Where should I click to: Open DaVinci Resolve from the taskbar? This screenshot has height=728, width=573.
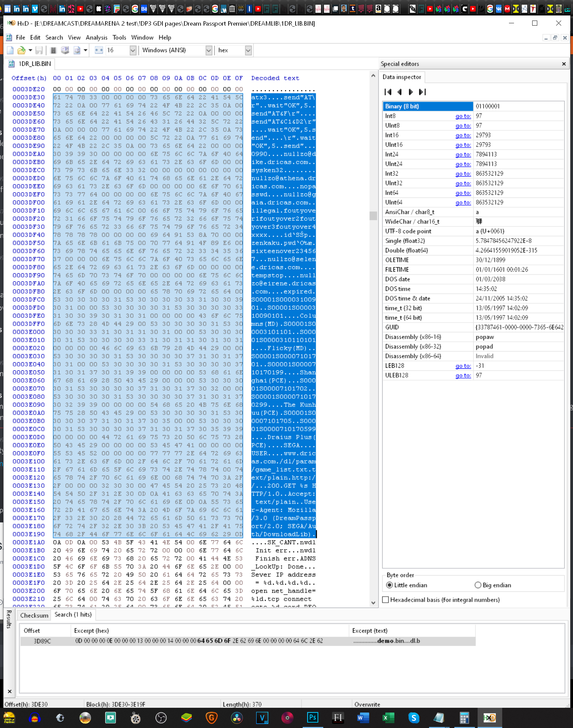237,718
